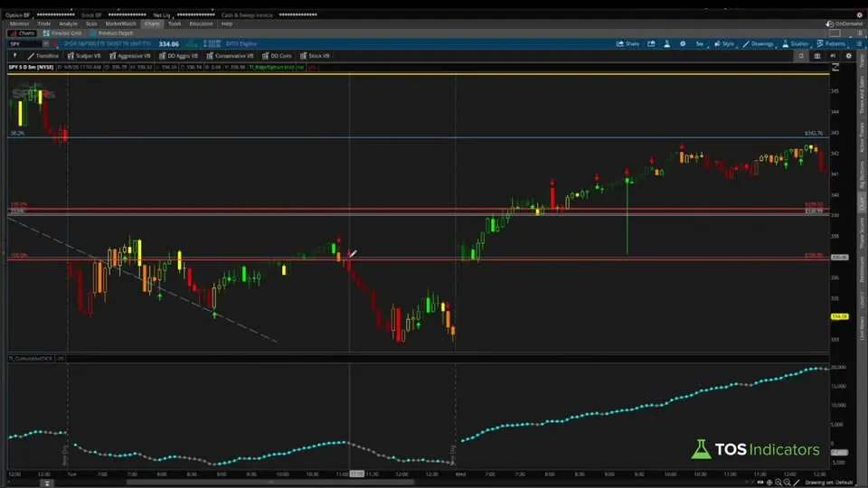Click the OnDemand button
868x488 pixels.
click(x=844, y=23)
